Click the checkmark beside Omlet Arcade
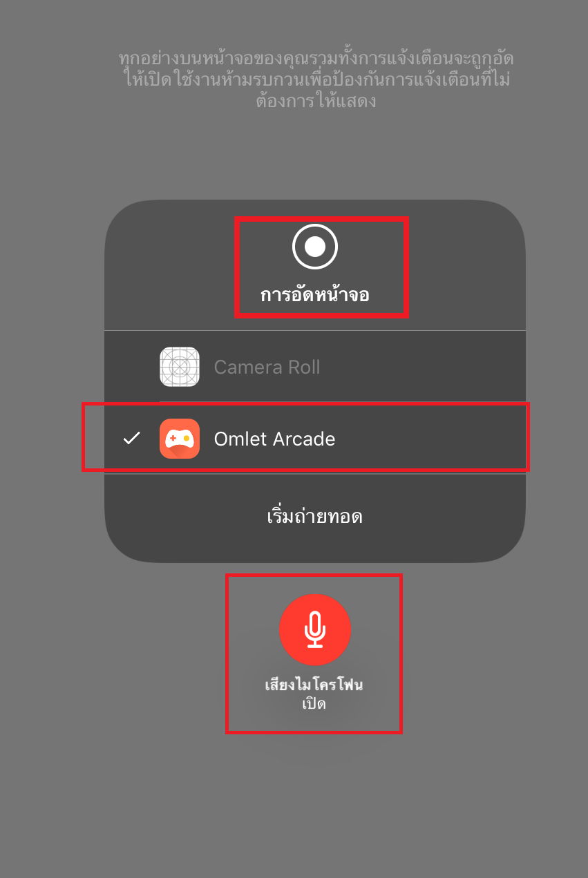The width and height of the screenshot is (588, 878). tap(131, 438)
